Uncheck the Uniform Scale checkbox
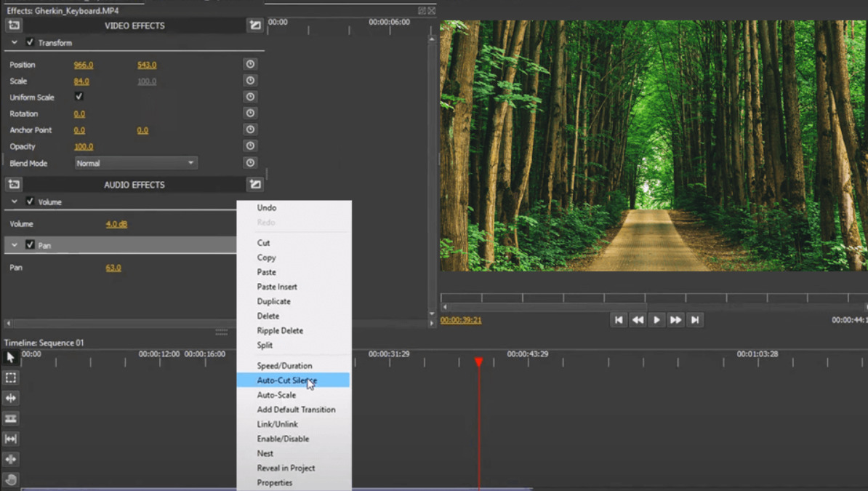The height and width of the screenshot is (491, 868). 79,97
